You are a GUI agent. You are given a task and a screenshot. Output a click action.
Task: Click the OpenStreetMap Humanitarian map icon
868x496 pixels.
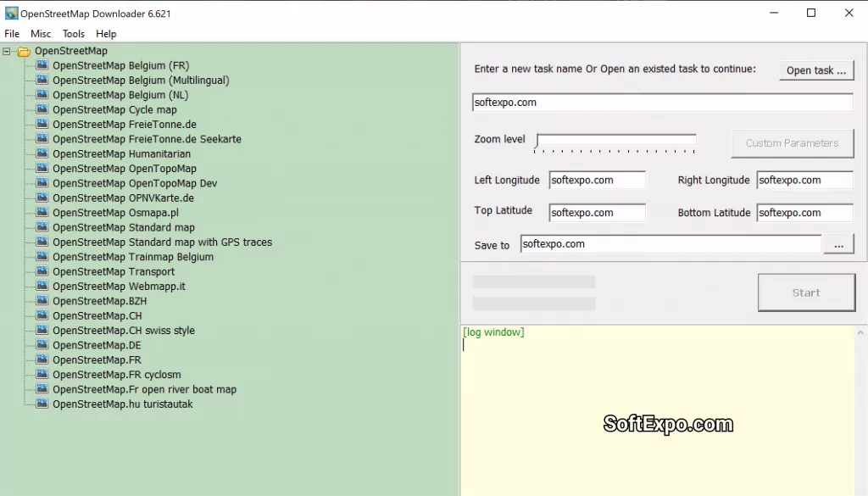pyautogui.click(x=42, y=153)
